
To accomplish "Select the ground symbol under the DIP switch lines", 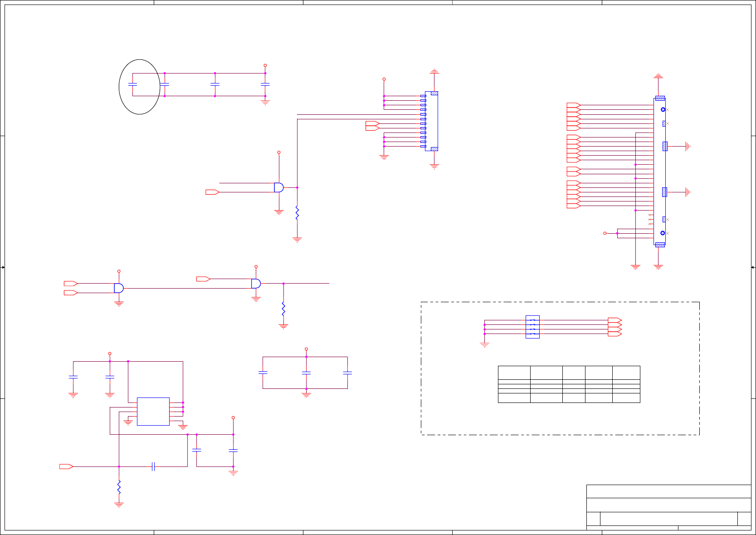I will (484, 345).
